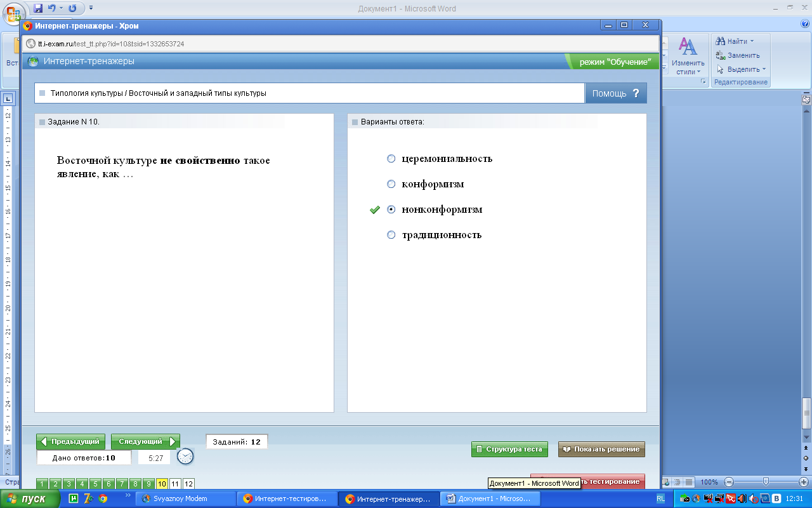This screenshot has width=812, height=508.
Task: Click Помощь help button
Action: coord(616,93)
